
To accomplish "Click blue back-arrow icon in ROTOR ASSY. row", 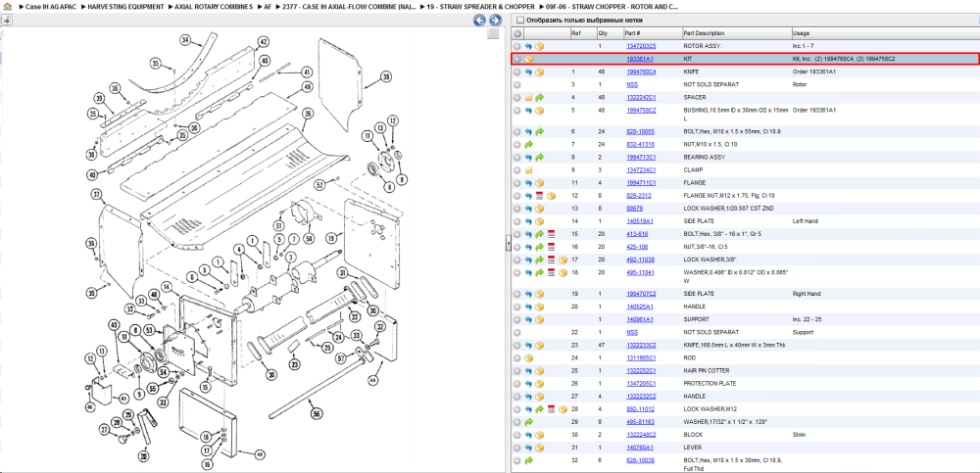I will pyautogui.click(x=528, y=46).
